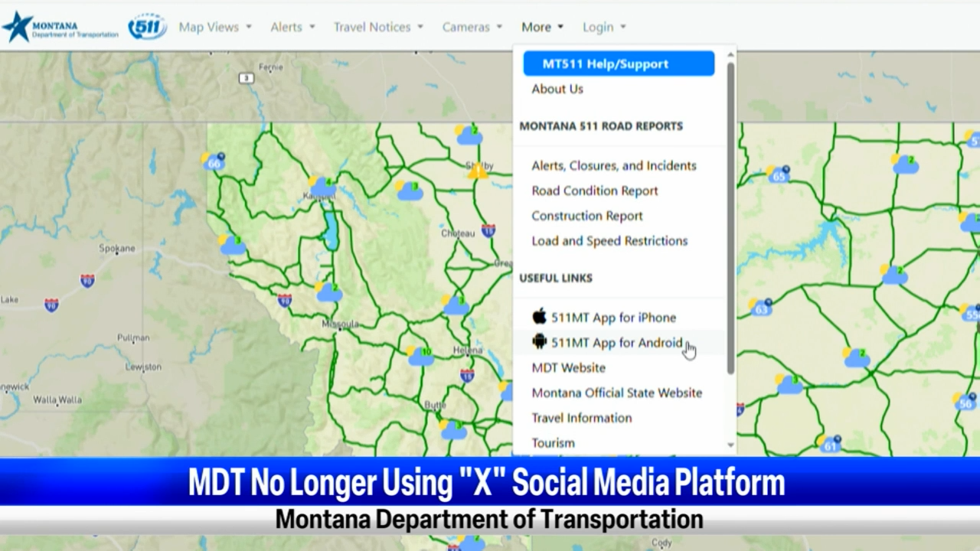Click the weather icon showing 66
The width and height of the screenshot is (980, 551).
[212, 161]
